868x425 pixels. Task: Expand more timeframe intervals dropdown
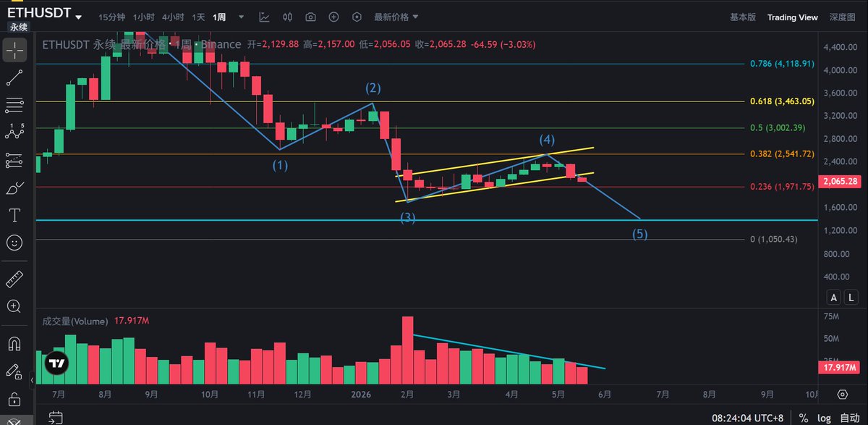[242, 17]
